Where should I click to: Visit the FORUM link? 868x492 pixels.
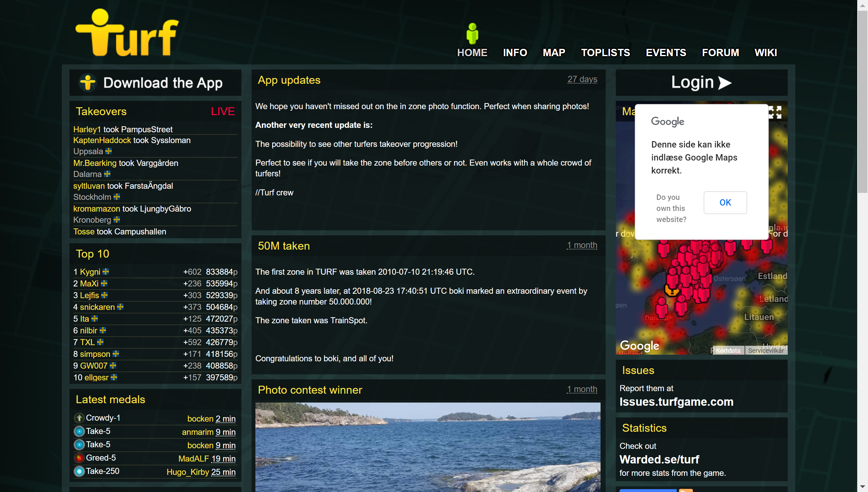720,53
